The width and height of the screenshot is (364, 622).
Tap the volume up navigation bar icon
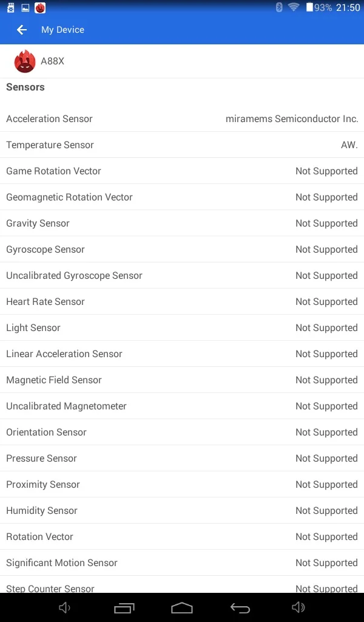click(x=298, y=607)
